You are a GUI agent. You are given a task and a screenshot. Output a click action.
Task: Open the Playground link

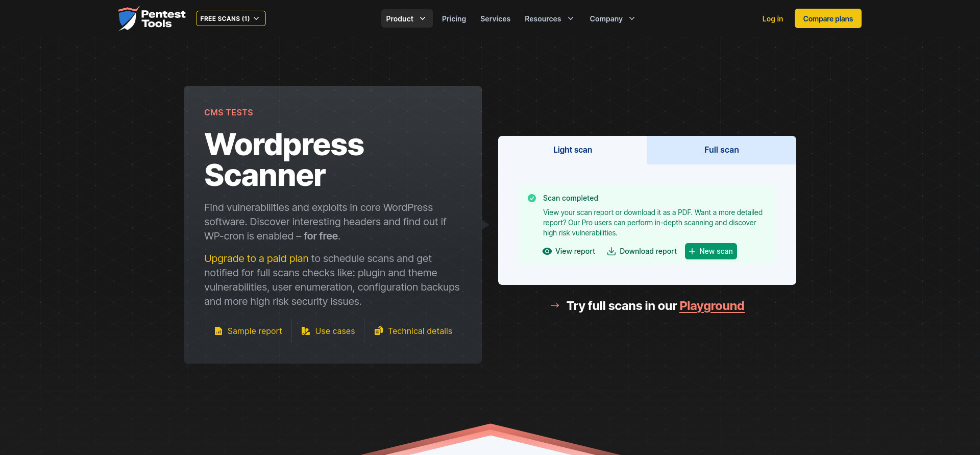712,306
